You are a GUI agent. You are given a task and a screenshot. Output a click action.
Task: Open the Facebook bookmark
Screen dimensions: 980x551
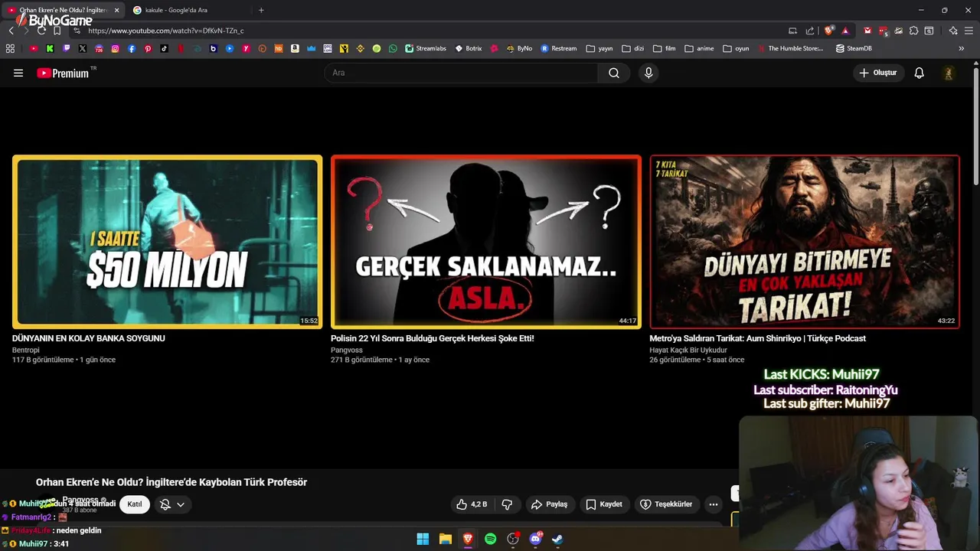pos(132,48)
